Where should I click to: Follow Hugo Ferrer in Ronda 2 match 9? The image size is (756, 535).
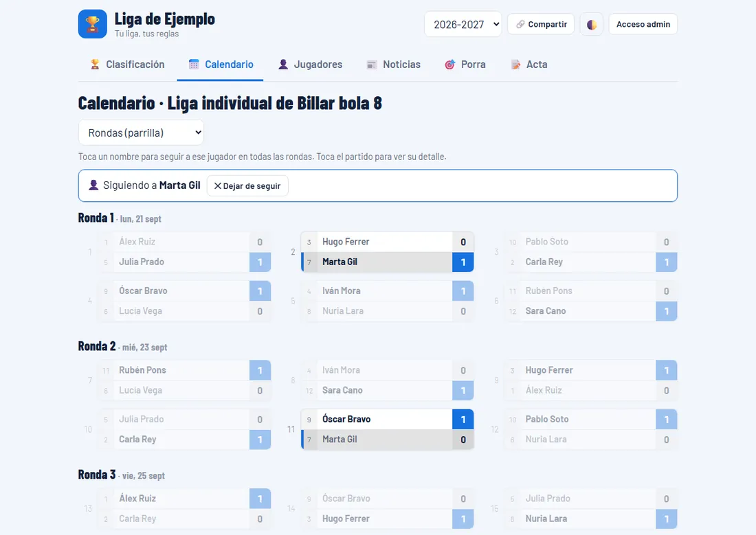[549, 370]
